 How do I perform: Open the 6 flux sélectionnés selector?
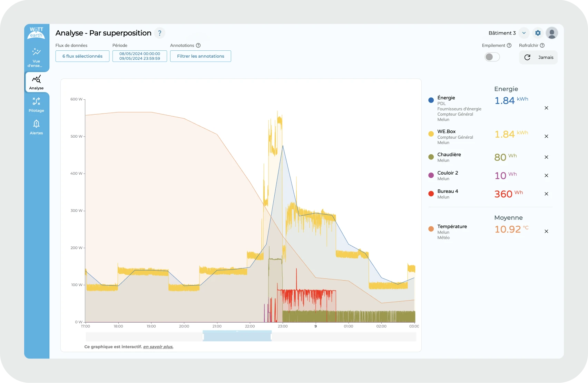point(82,56)
